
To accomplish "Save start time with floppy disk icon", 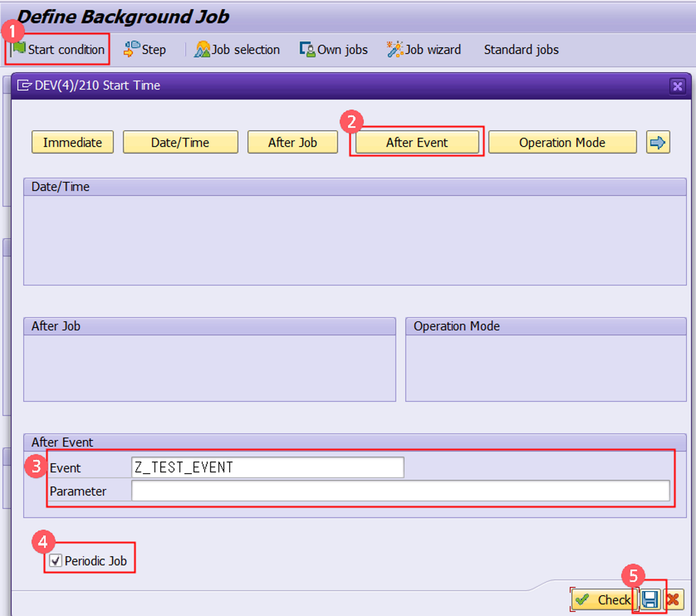I will click(650, 599).
